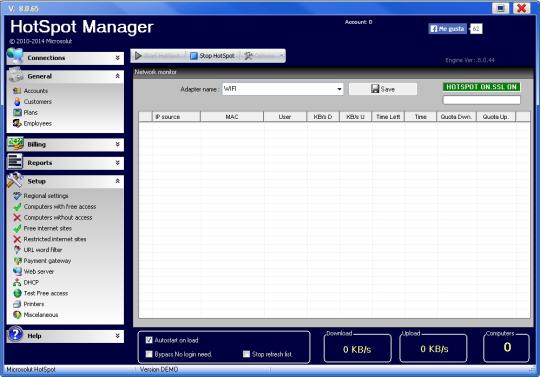540x377 pixels.
Task: Click the User column header
Action: pos(285,117)
